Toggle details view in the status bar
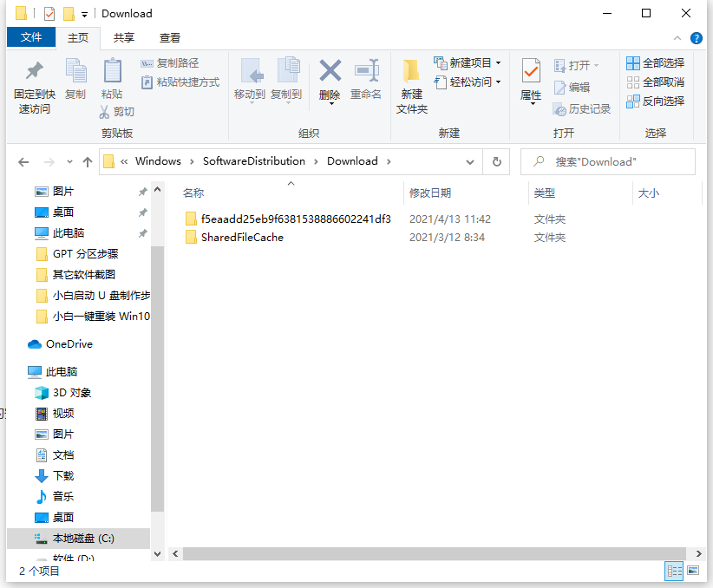The height and width of the screenshot is (588, 713). (675, 571)
